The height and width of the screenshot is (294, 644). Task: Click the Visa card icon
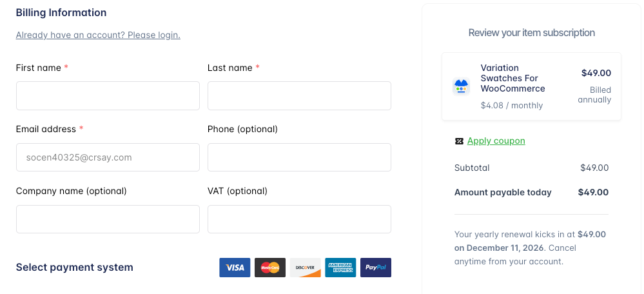click(x=235, y=268)
